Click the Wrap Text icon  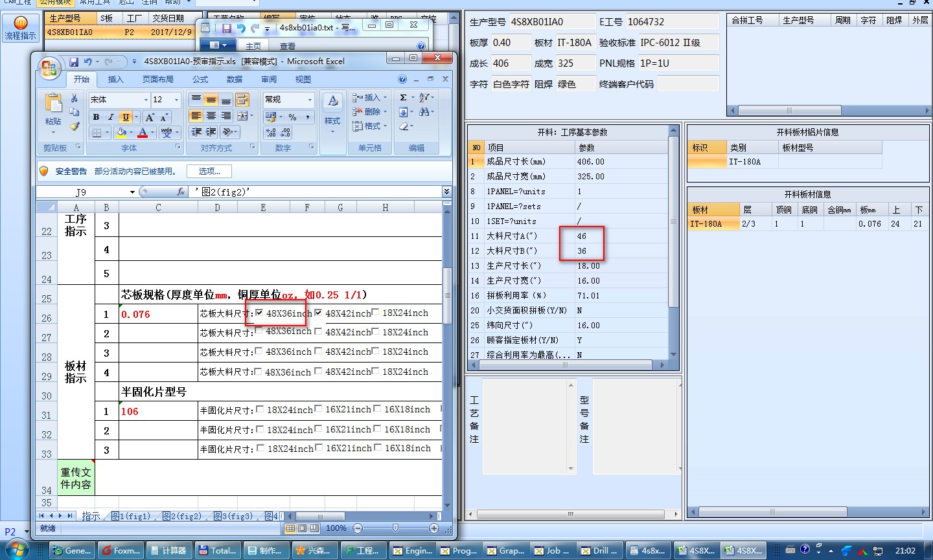coord(242,100)
